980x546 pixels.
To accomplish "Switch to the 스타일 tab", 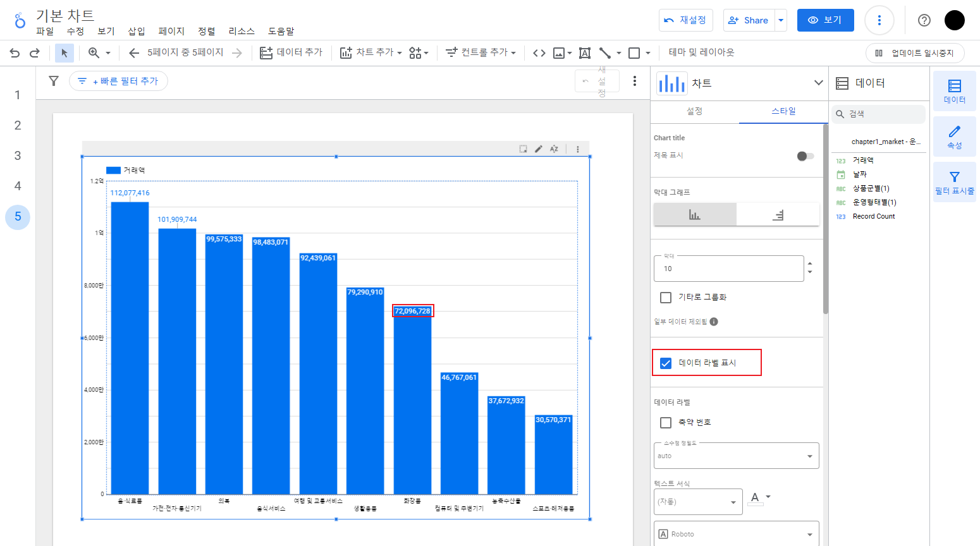I will coord(783,111).
